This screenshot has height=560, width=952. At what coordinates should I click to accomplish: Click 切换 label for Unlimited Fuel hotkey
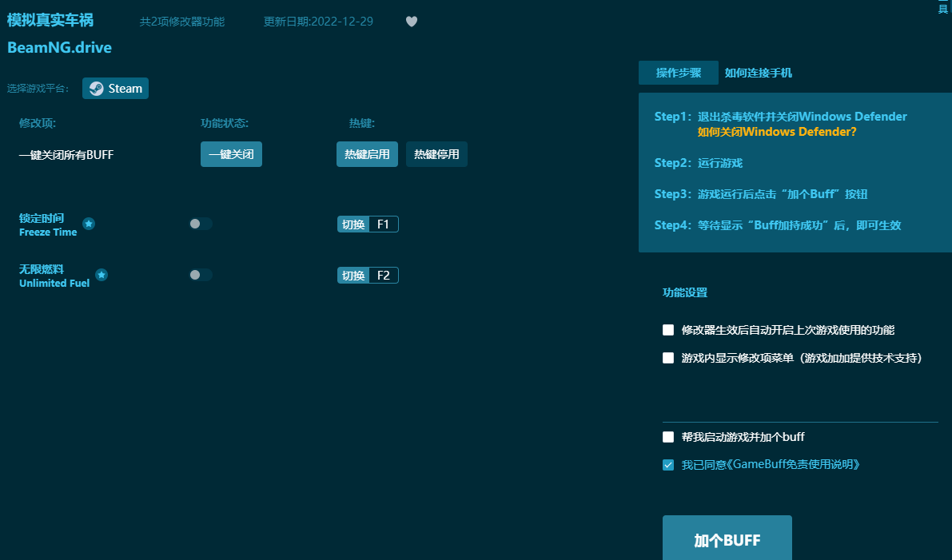pyautogui.click(x=353, y=276)
